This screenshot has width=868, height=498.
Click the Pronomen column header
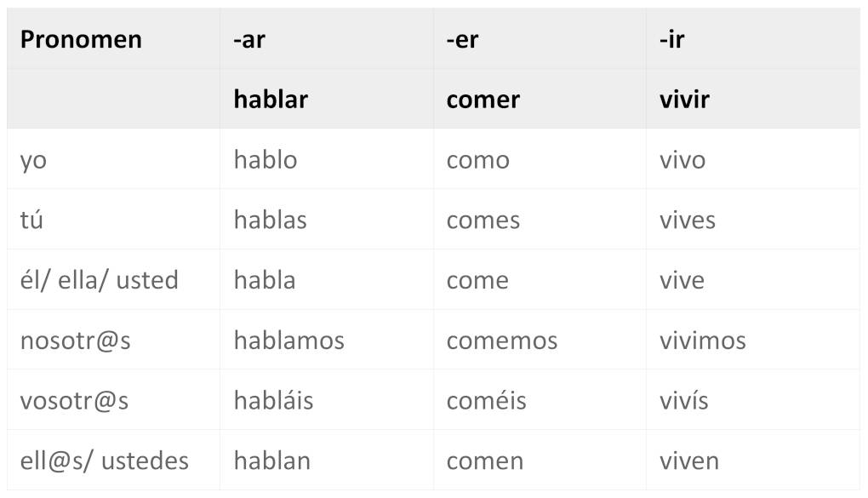tap(81, 39)
